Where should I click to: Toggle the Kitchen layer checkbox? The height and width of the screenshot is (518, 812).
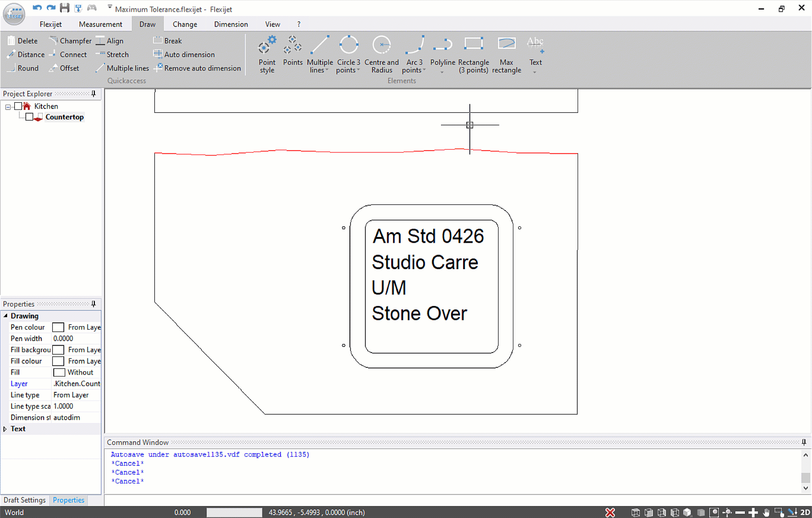(x=18, y=106)
